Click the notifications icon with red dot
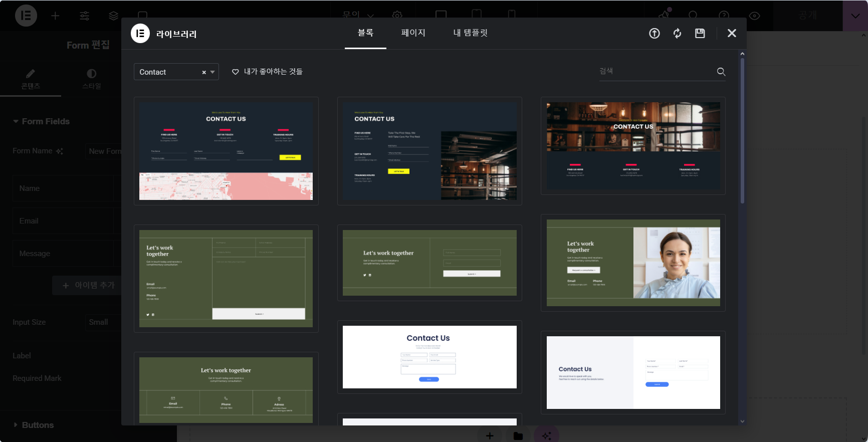The height and width of the screenshot is (442, 868). click(x=665, y=14)
